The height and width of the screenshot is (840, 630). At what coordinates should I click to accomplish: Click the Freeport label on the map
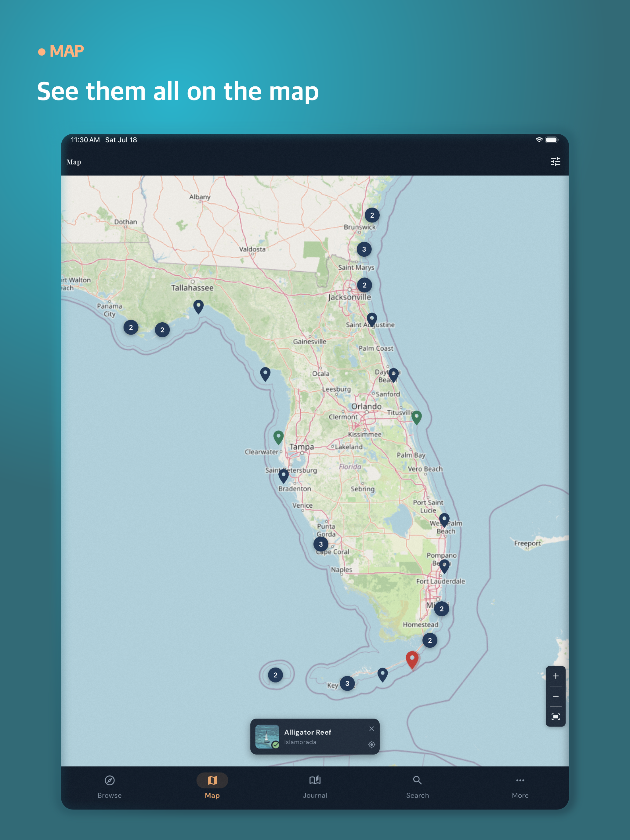coord(527,543)
